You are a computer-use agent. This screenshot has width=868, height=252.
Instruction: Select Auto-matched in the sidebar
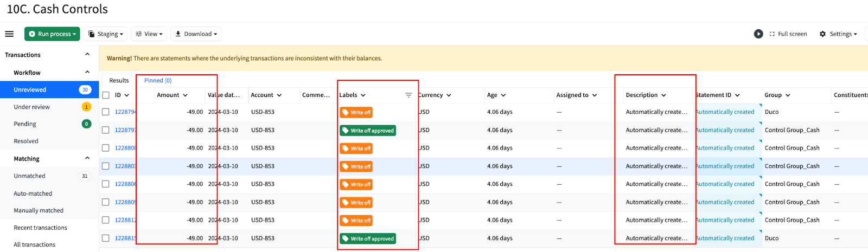[49, 193]
